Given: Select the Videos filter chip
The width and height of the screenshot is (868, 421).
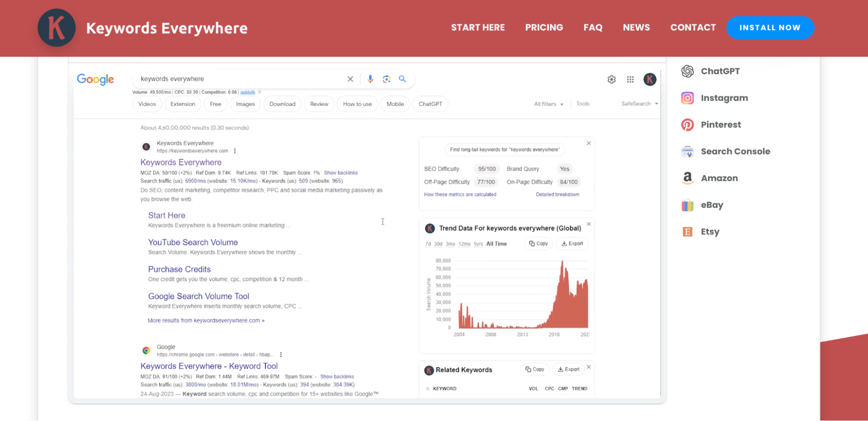Looking at the screenshot, I should click(x=147, y=104).
